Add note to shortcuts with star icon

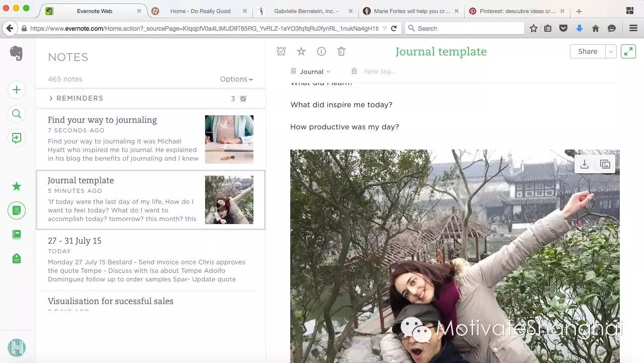click(301, 51)
